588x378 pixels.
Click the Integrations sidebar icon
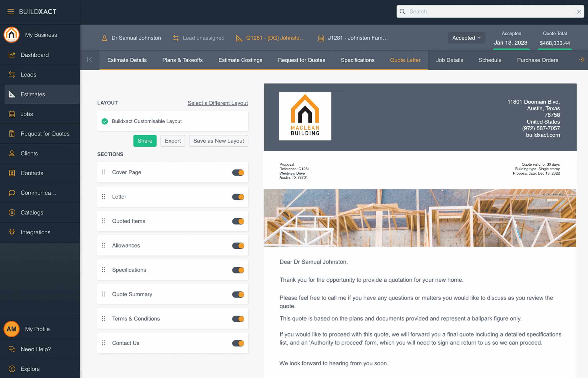coord(12,232)
